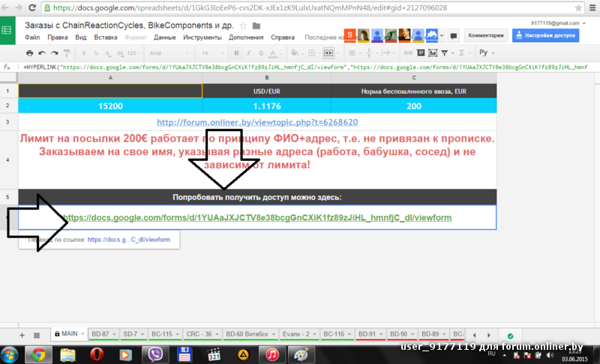Click the formula bar with HYPERLINK
This screenshot has width=600, height=364.
(306, 67)
